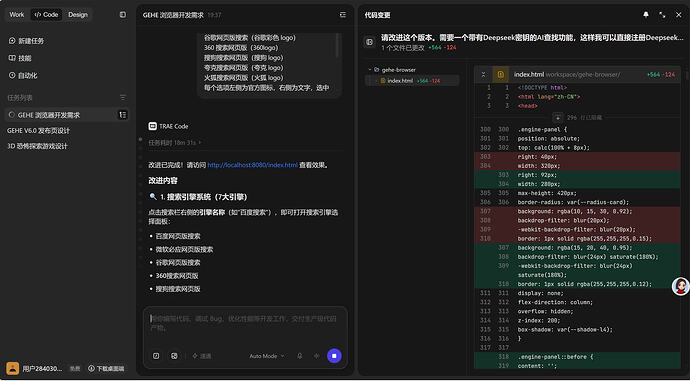Click the workspace/gehe-browser/ path text
Image resolution: width=690 pixels, height=381 pixels.
[583, 75]
